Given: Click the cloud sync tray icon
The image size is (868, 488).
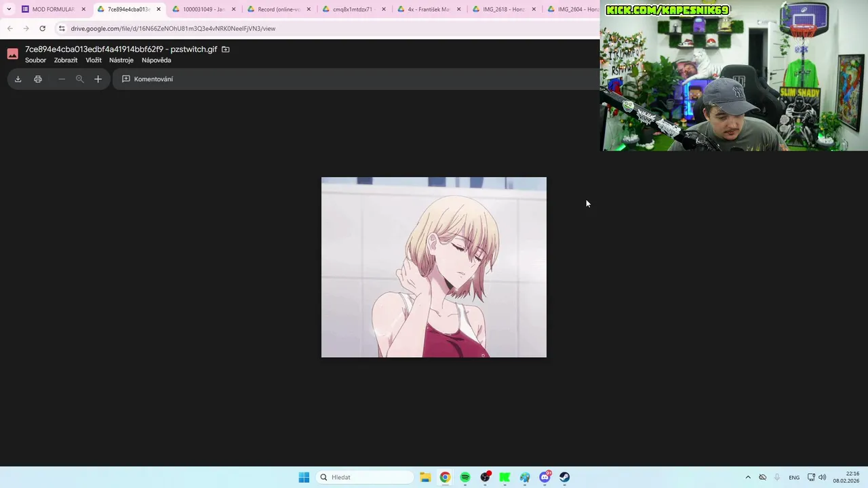Looking at the screenshot, I should tap(762, 477).
